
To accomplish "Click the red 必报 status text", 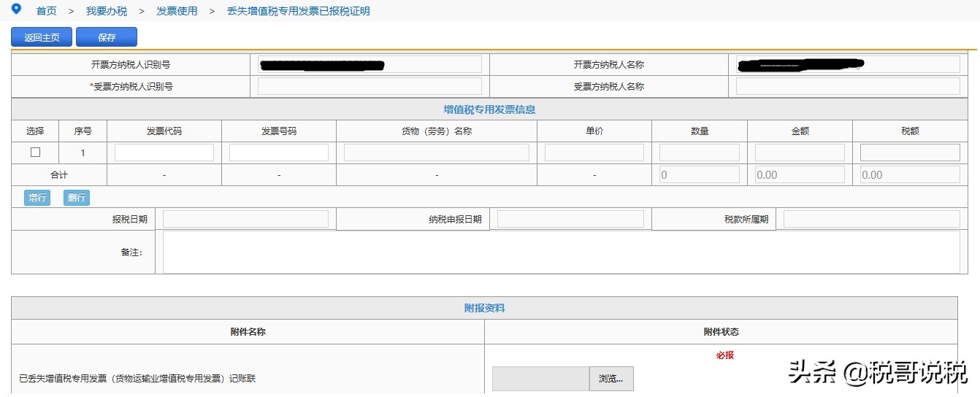I will (x=724, y=355).
